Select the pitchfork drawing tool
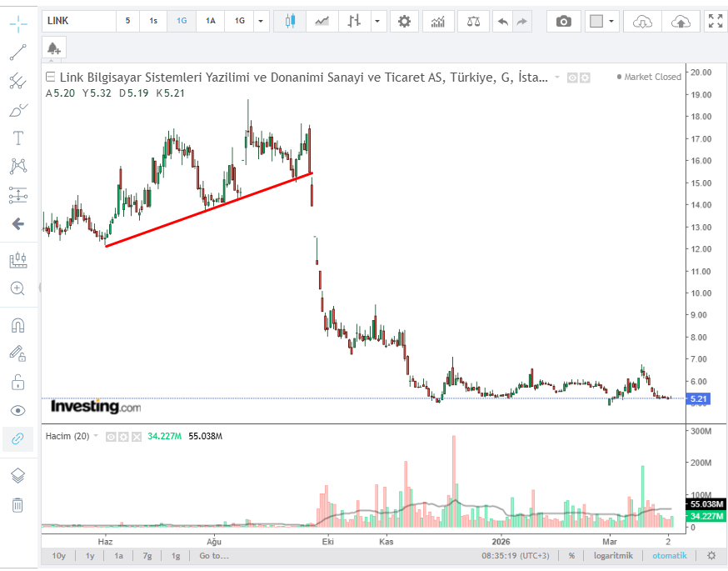The height and width of the screenshot is (571, 728). pyautogui.click(x=18, y=81)
